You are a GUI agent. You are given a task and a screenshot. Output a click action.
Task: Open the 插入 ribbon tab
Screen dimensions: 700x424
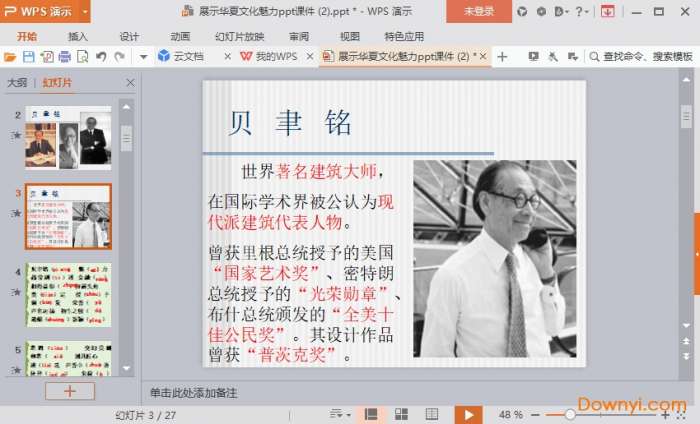(78, 36)
